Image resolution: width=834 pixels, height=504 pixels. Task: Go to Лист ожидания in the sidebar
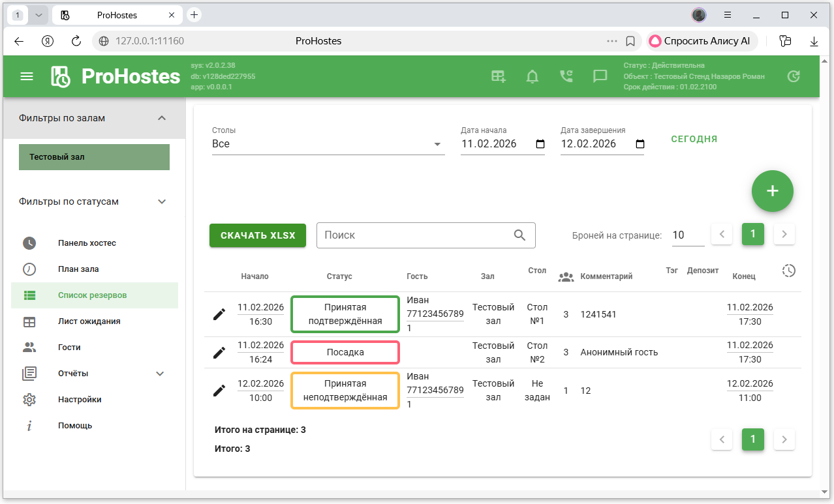coord(89,321)
